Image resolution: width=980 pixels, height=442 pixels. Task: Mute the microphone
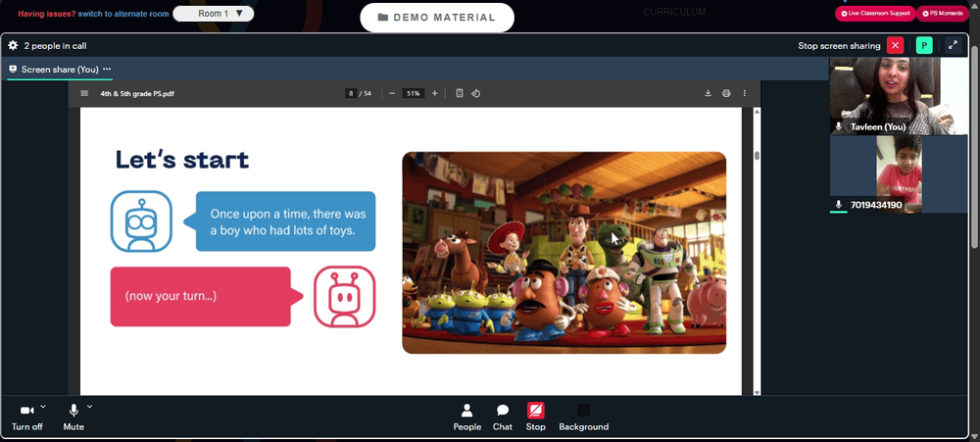[73, 417]
